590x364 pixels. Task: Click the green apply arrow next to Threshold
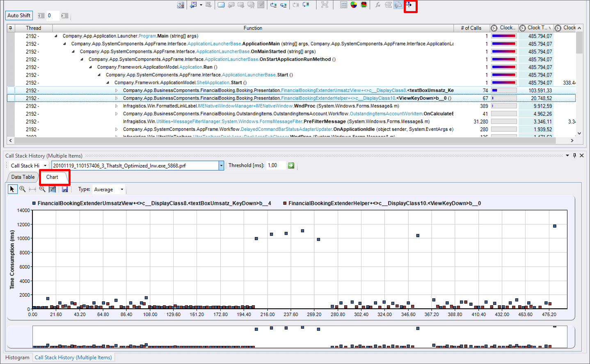tap(291, 165)
